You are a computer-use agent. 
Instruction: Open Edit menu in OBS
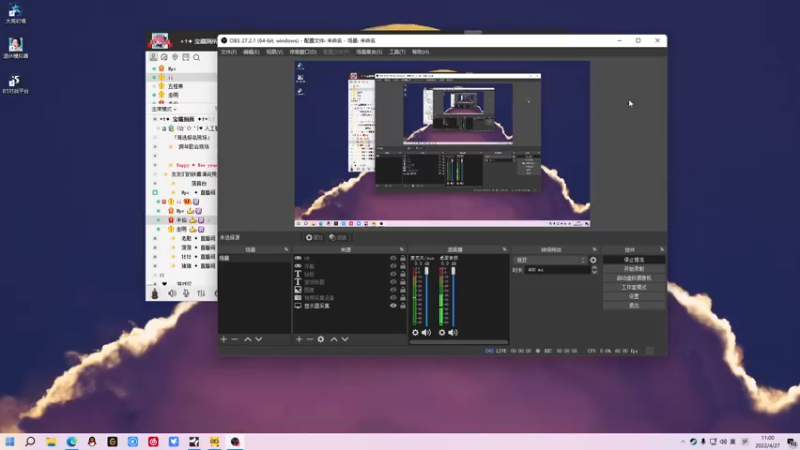(x=251, y=52)
